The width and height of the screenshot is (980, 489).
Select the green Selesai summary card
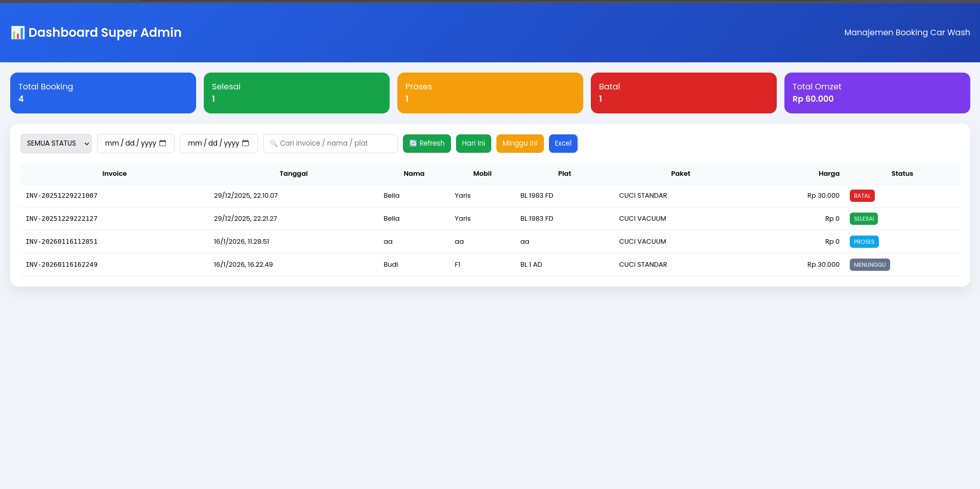tap(296, 93)
